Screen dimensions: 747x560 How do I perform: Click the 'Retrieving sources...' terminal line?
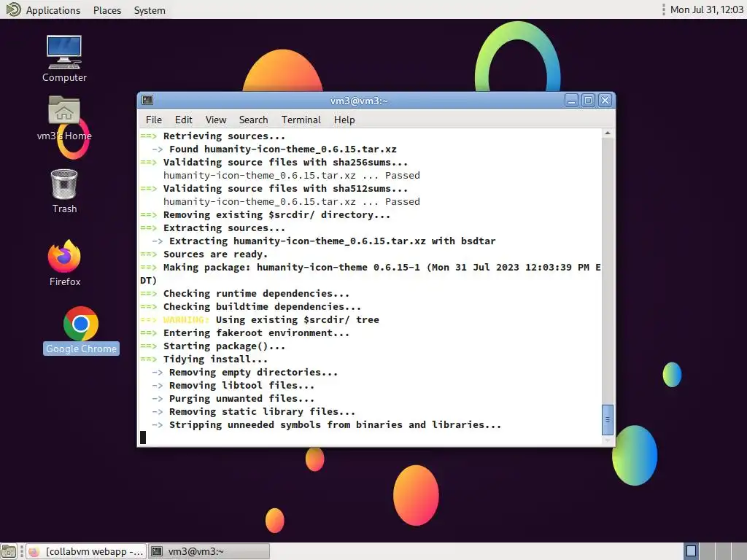click(213, 136)
